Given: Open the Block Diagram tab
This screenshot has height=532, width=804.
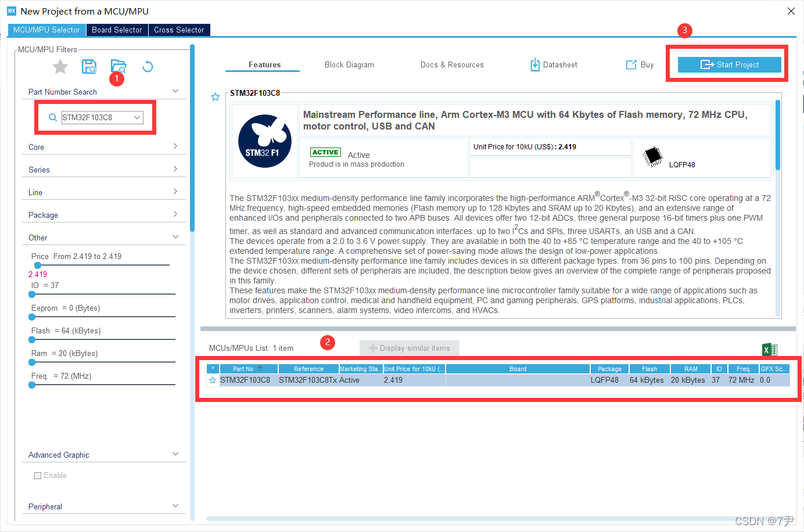Looking at the screenshot, I should (349, 65).
